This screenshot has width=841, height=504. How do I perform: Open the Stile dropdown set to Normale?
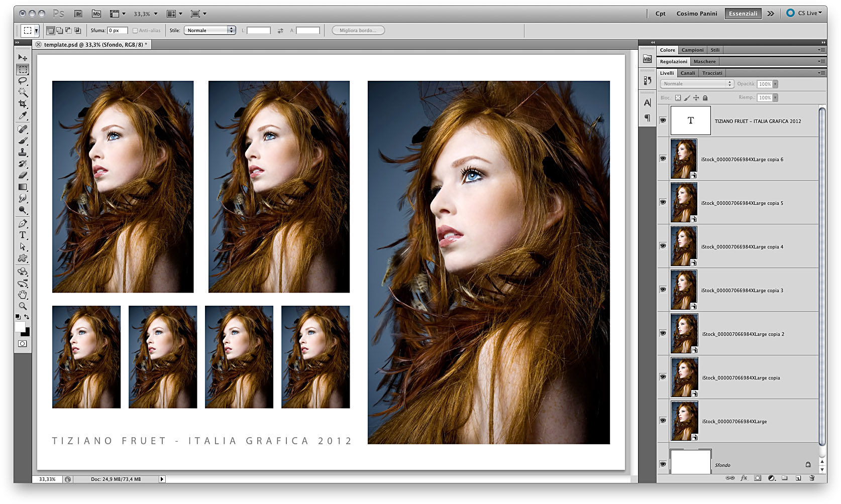209,31
